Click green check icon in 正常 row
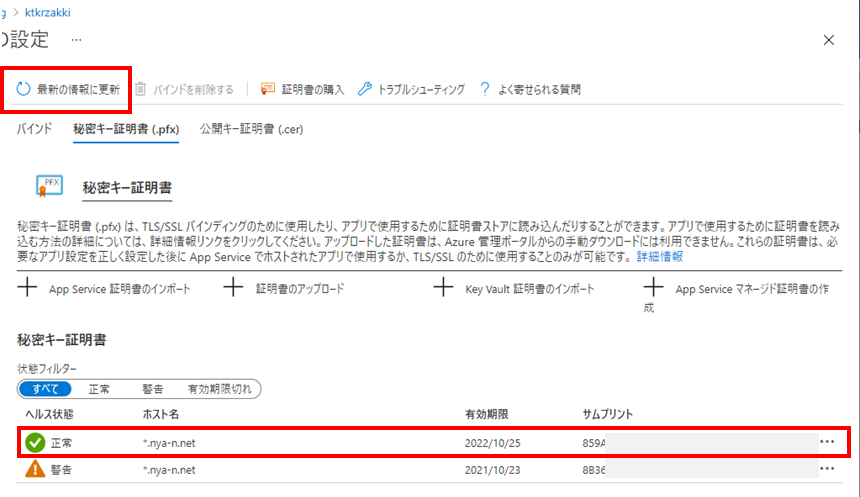The image size is (860, 497). coord(35,443)
